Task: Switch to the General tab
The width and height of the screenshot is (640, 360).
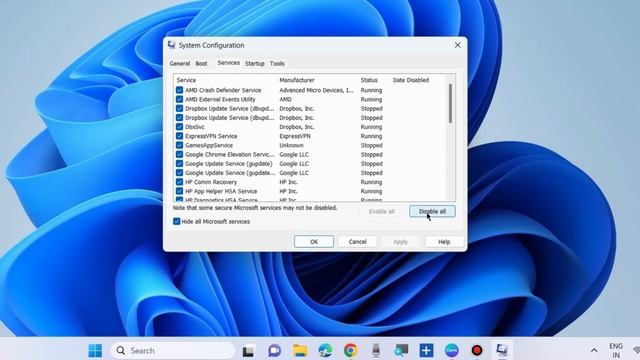Action: point(180,64)
